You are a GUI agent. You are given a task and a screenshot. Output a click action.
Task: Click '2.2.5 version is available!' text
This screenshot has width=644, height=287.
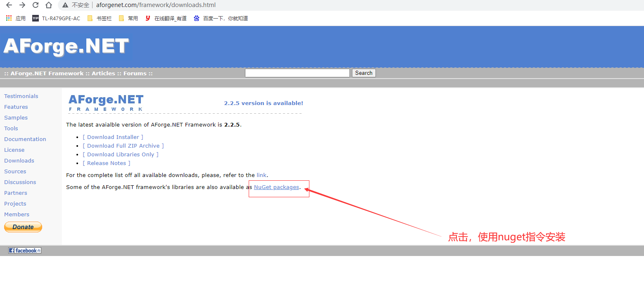[x=264, y=103]
